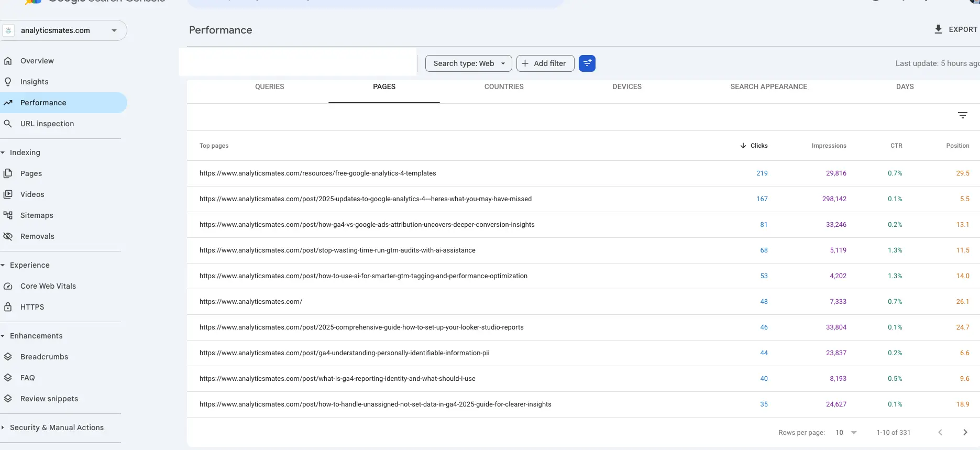This screenshot has height=450, width=980.
Task: Click the blue filter sparkle icon button
Action: (x=587, y=63)
